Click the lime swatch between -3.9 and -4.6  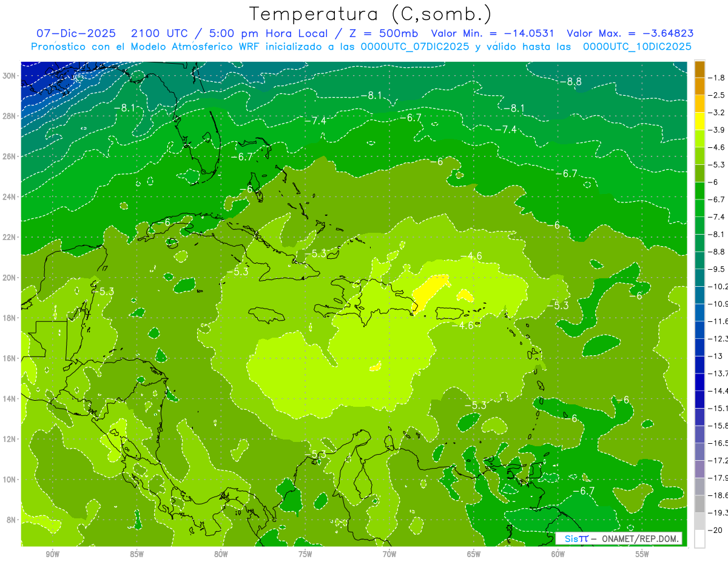[700, 138]
